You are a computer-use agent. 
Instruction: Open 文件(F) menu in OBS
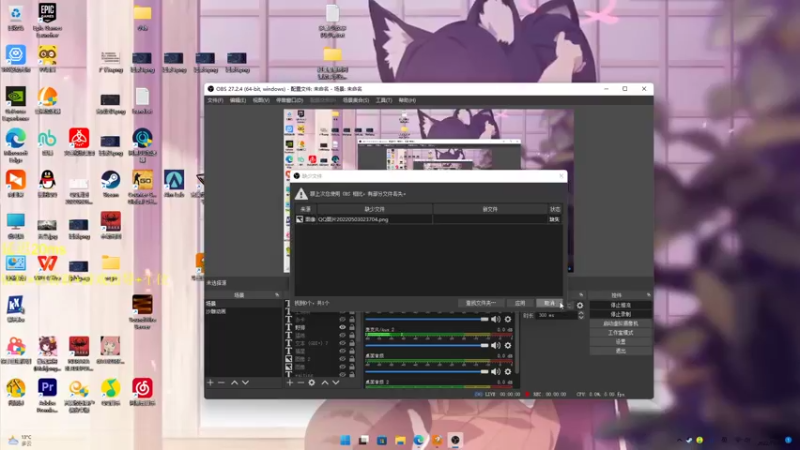(x=215, y=101)
